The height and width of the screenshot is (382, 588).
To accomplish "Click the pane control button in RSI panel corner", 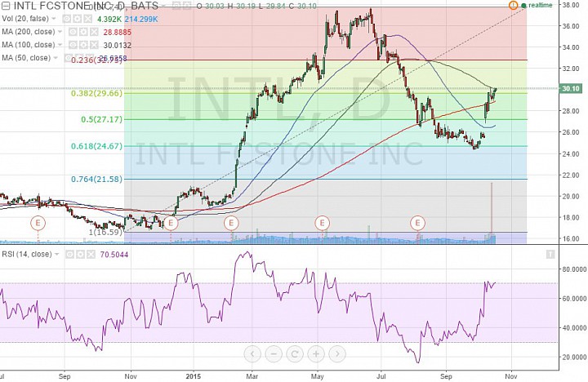I will click(550, 255).
